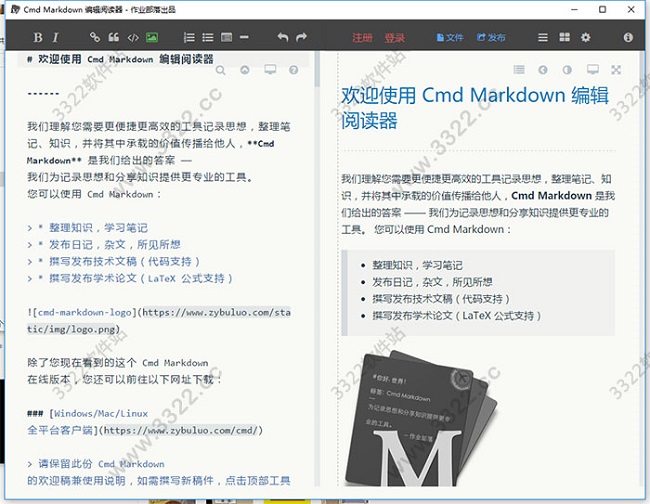Insert a code block with the code icon

[133, 38]
